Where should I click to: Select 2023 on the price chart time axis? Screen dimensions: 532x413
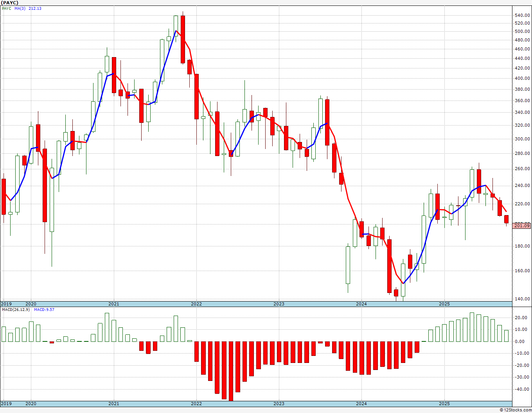(x=279, y=304)
